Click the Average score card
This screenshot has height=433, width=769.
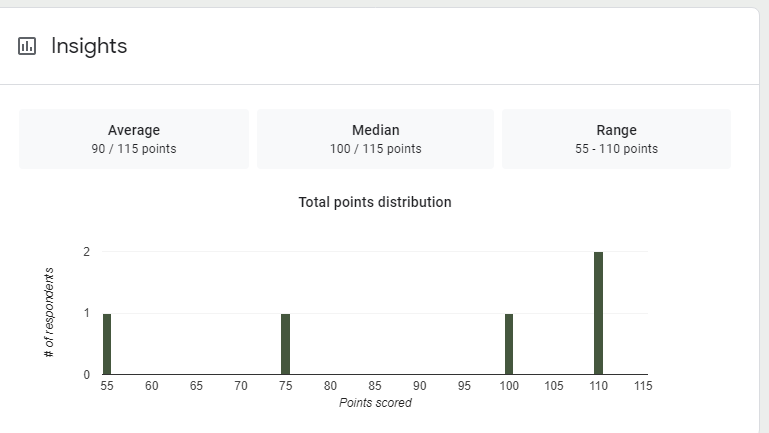pos(134,139)
